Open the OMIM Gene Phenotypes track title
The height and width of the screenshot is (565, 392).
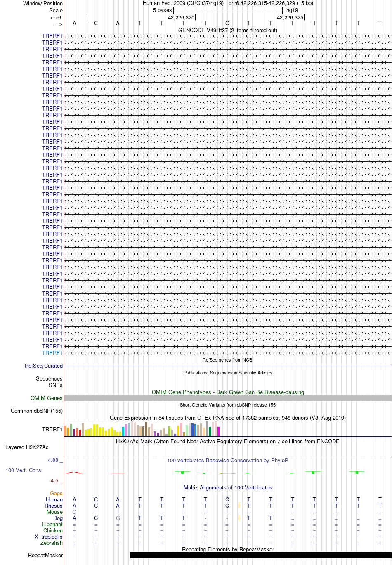228,392
